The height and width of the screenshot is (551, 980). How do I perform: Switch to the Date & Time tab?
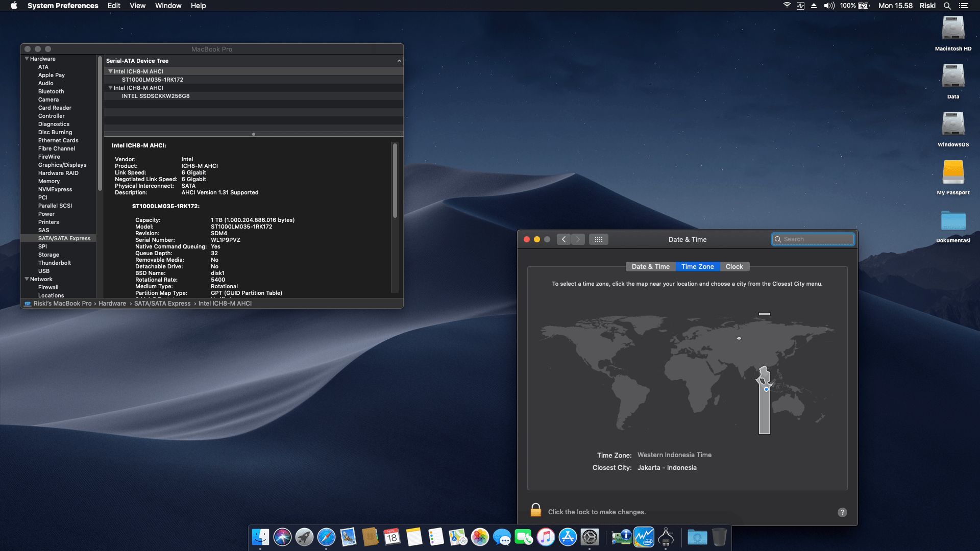click(x=650, y=266)
